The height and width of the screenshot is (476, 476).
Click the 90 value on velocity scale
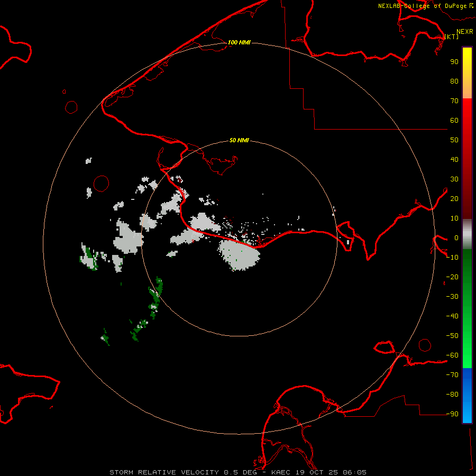[454, 62]
